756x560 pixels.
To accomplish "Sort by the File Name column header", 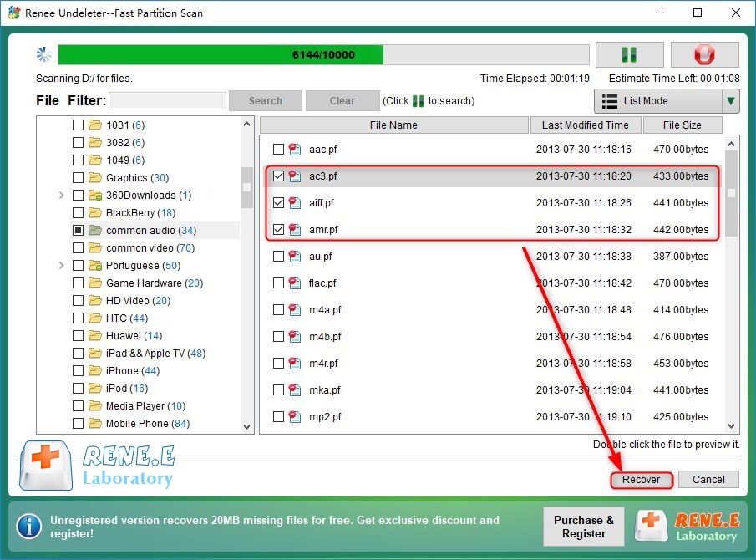I will 393,125.
